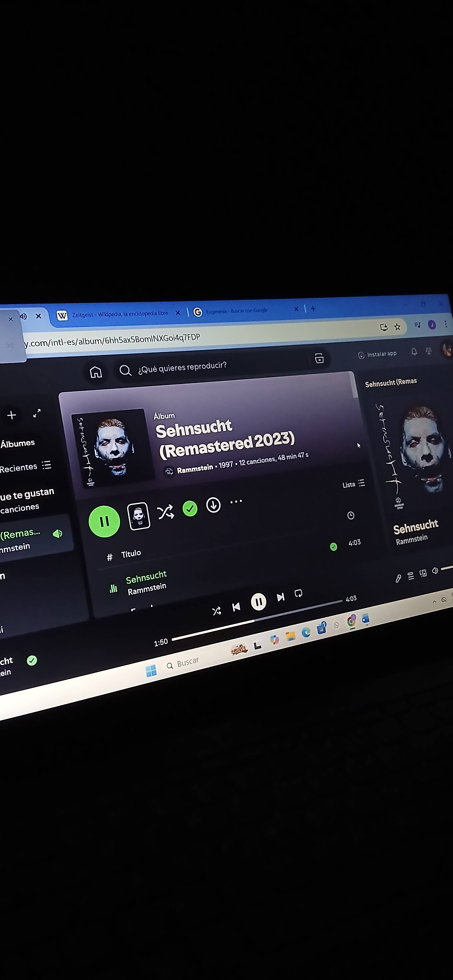Click Instalar app button
The width and height of the screenshot is (453, 980).
tap(377, 355)
